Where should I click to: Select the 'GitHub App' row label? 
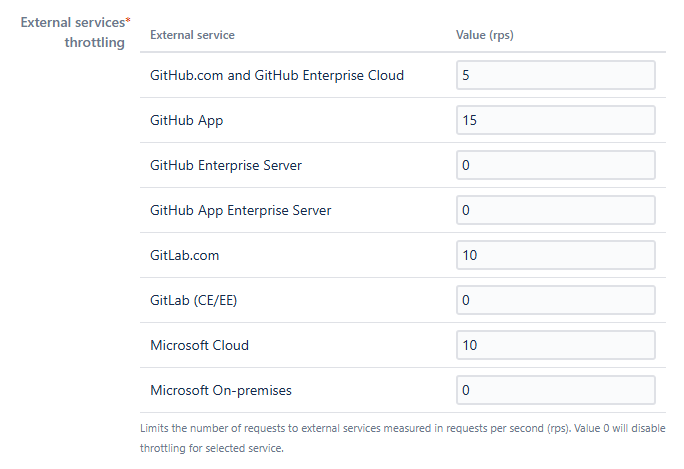[187, 120]
